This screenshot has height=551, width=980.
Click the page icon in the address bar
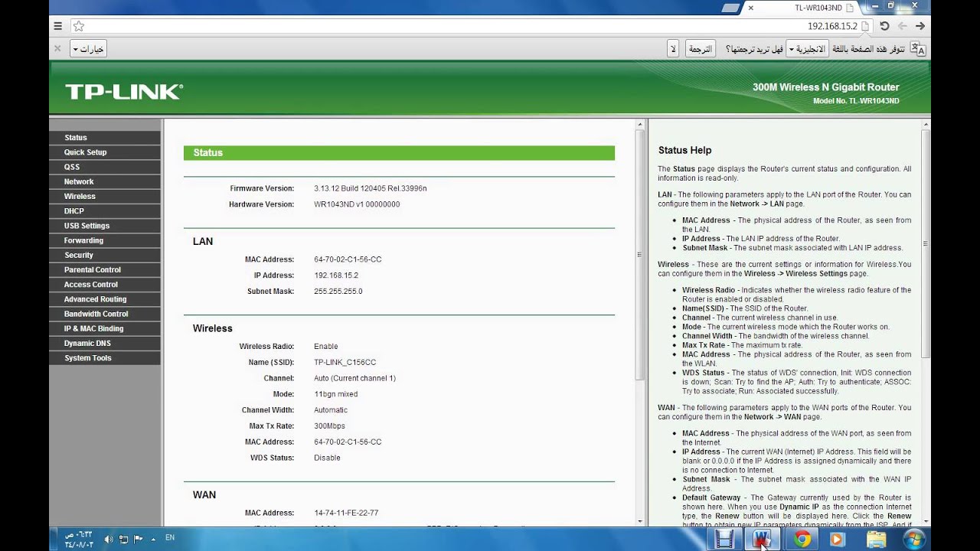pos(865,26)
